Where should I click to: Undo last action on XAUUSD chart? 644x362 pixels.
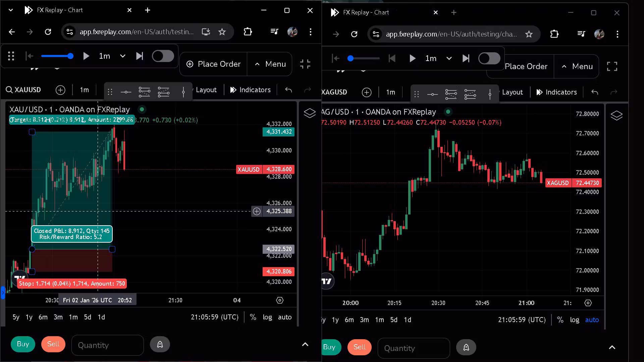click(x=288, y=90)
